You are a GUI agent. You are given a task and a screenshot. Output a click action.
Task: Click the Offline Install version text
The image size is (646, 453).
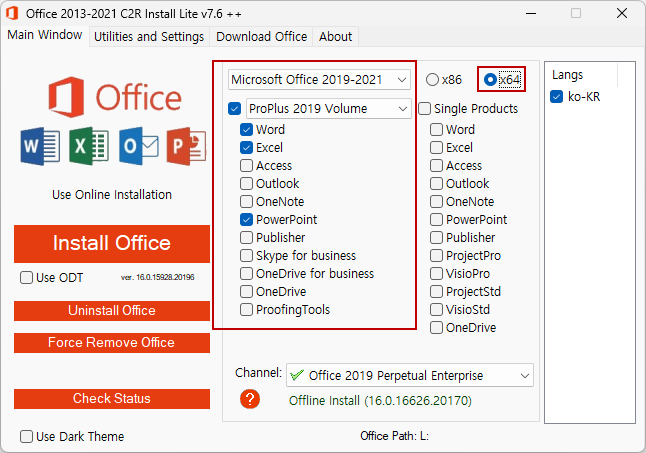pos(380,401)
